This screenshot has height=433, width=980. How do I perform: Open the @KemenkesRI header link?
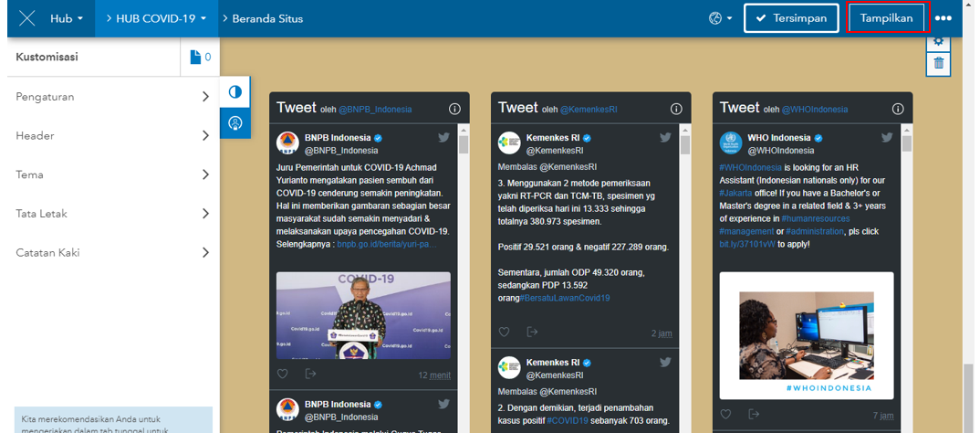[x=589, y=109]
